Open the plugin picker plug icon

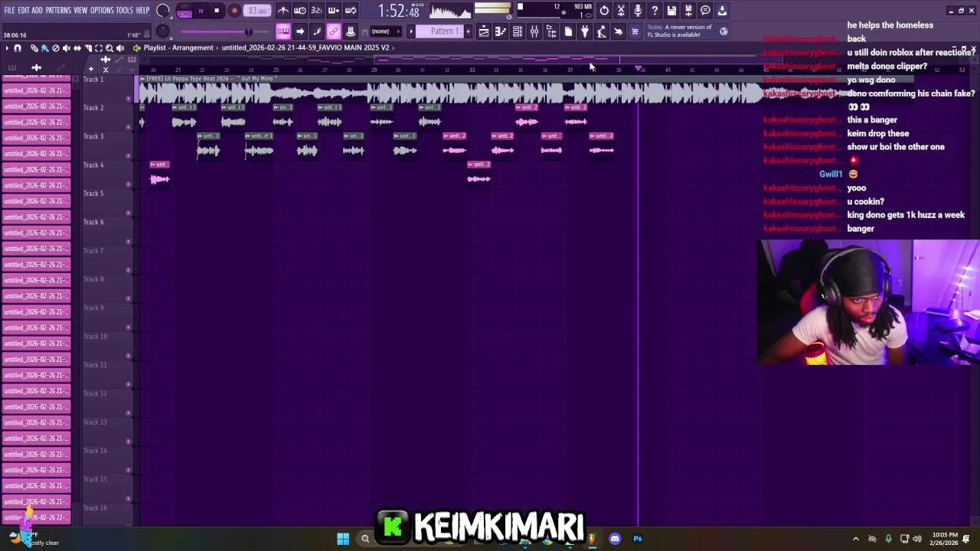point(584,31)
